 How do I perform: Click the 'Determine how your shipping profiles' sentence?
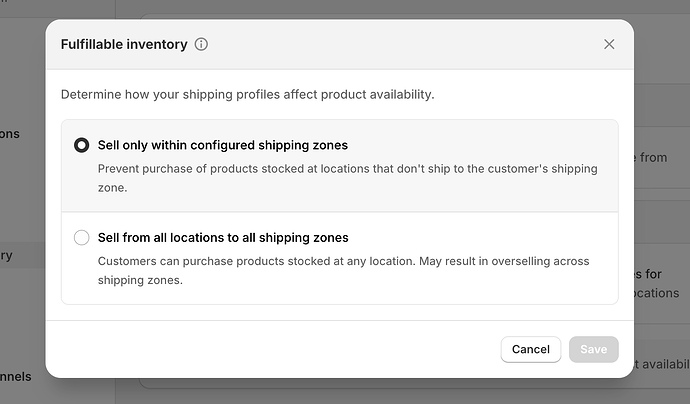[x=247, y=95]
